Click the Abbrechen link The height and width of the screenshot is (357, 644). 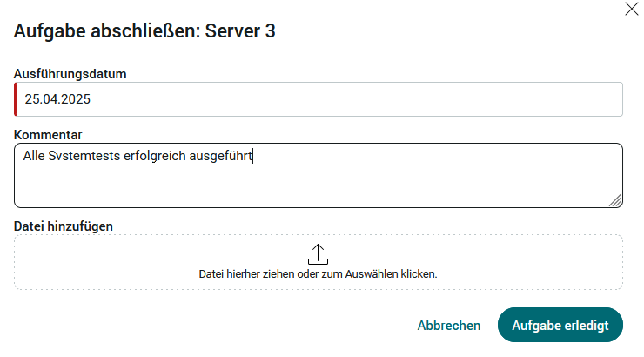449,326
